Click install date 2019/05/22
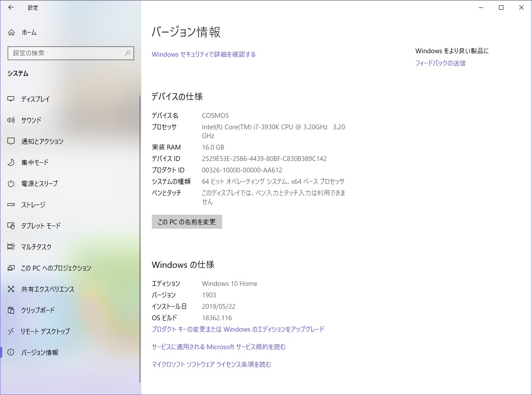This screenshot has height=395, width=532. 219,307
